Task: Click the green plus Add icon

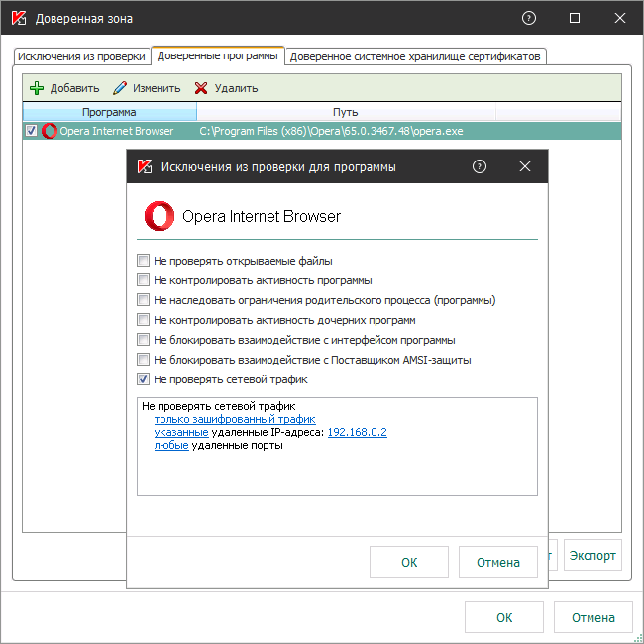Action: coord(37,88)
